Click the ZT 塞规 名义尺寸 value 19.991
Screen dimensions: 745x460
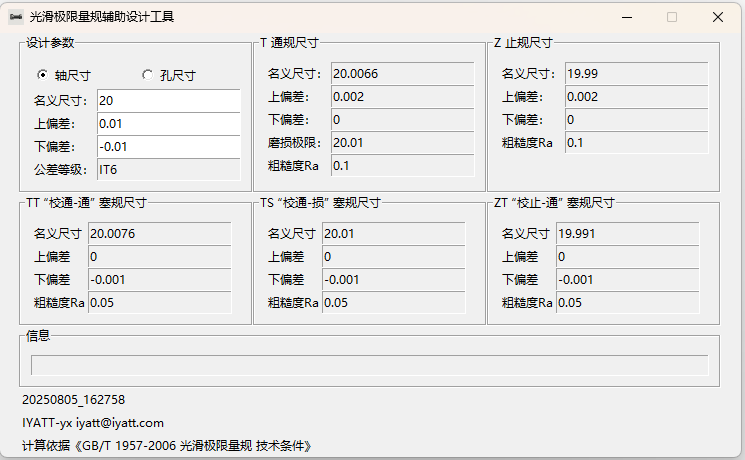tap(628, 234)
